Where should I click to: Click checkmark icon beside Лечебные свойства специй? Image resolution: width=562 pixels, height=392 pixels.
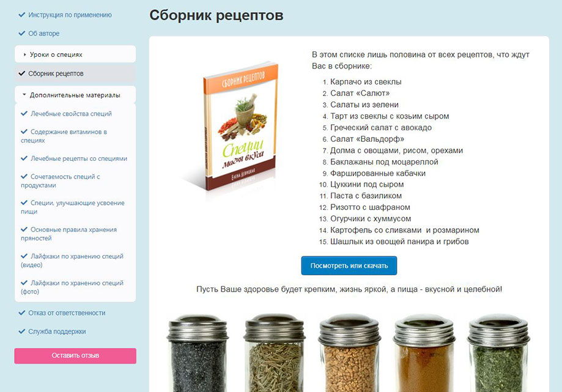pyautogui.click(x=24, y=114)
